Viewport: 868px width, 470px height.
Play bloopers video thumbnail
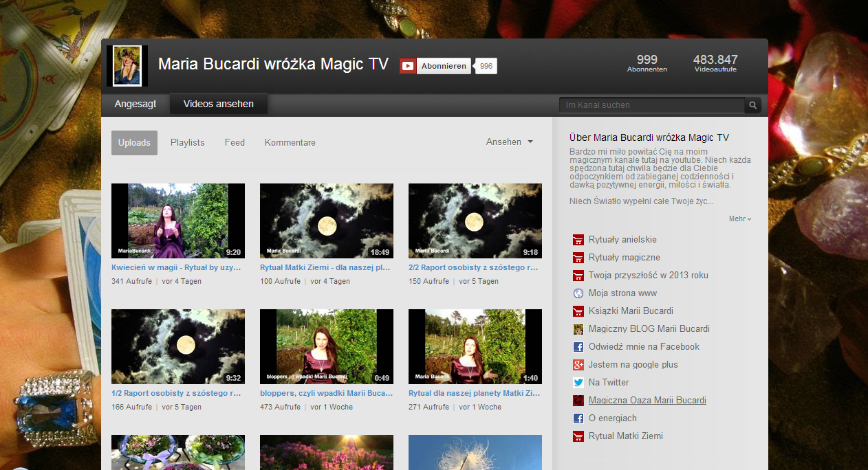[x=327, y=346]
